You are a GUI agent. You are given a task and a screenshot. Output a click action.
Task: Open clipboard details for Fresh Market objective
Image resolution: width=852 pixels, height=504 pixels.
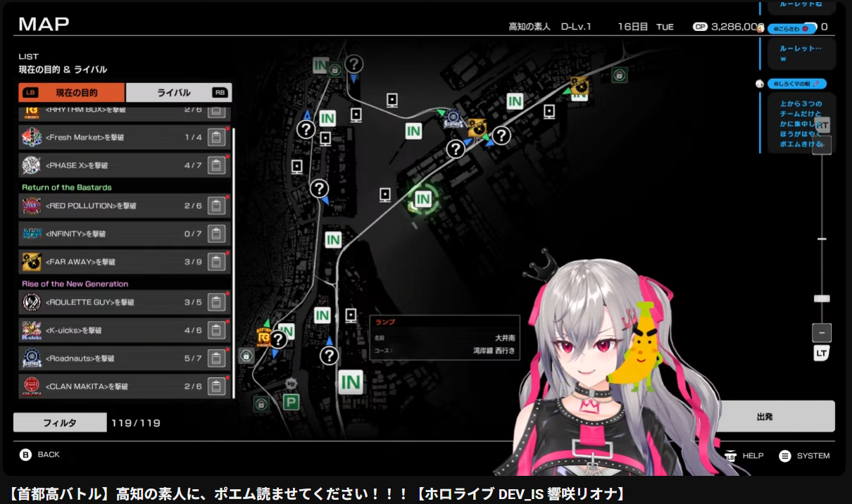(x=216, y=137)
